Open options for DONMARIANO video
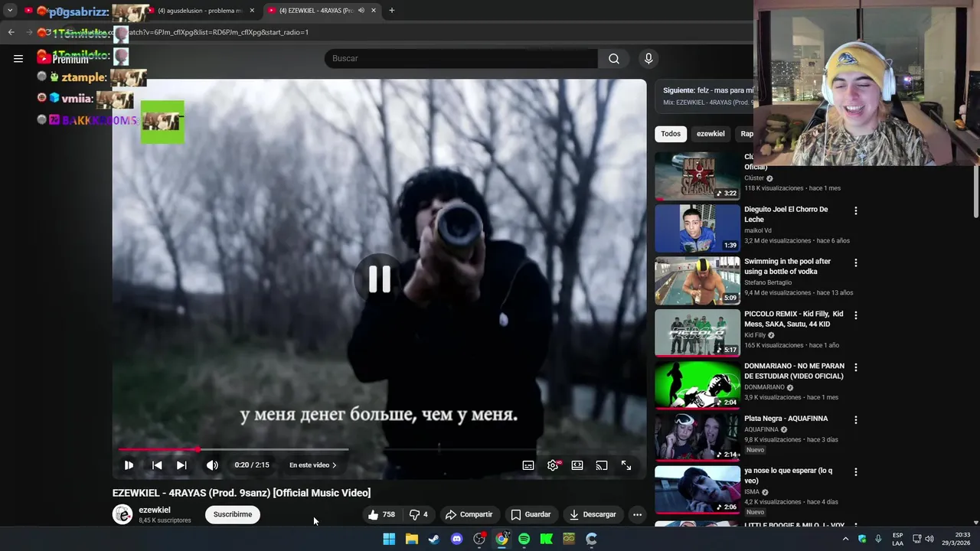 (856, 367)
